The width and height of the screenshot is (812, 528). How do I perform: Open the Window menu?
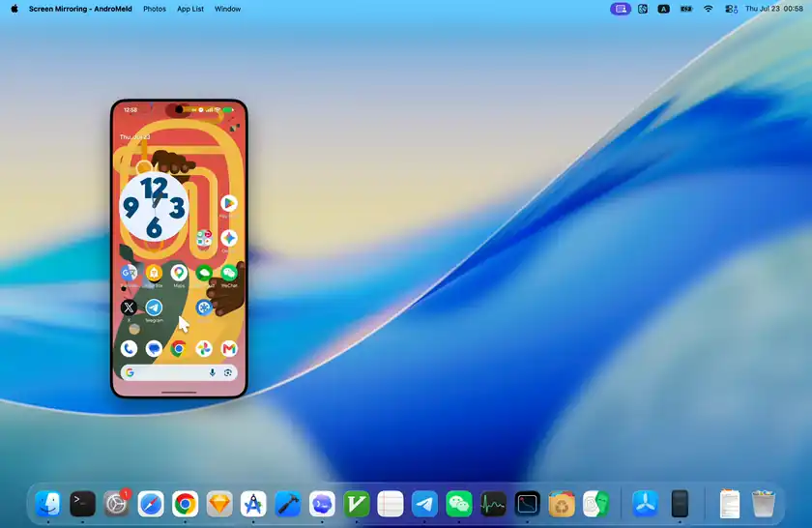coord(227,9)
